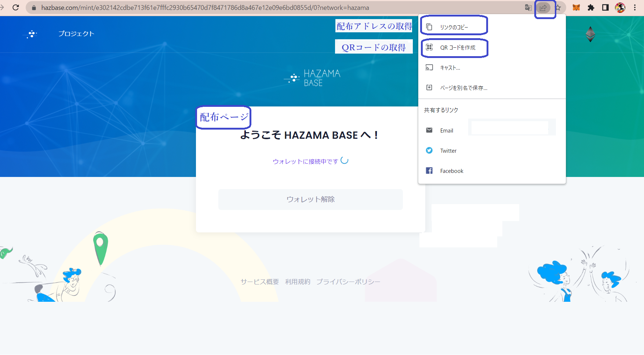Viewport: 644px width, 355px height.
Task: Click the copy link icon
Action: 429,27
